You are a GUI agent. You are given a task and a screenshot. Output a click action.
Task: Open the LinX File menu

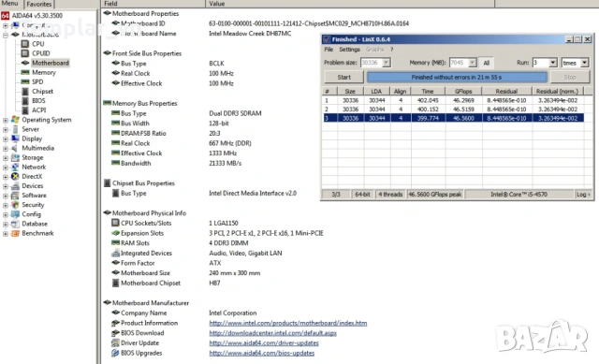click(x=329, y=50)
